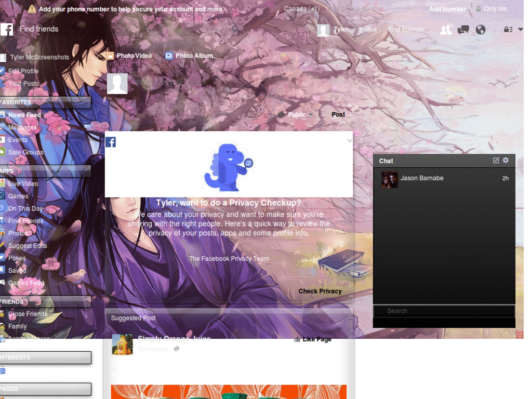Open the Public audience dropdown
Image resolution: width=532 pixels, height=399 pixels.
click(298, 114)
